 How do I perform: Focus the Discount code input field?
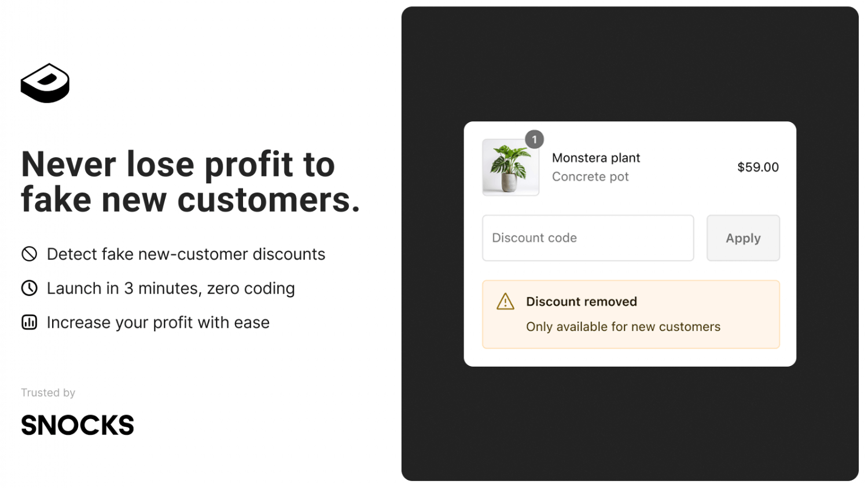pyautogui.click(x=588, y=238)
